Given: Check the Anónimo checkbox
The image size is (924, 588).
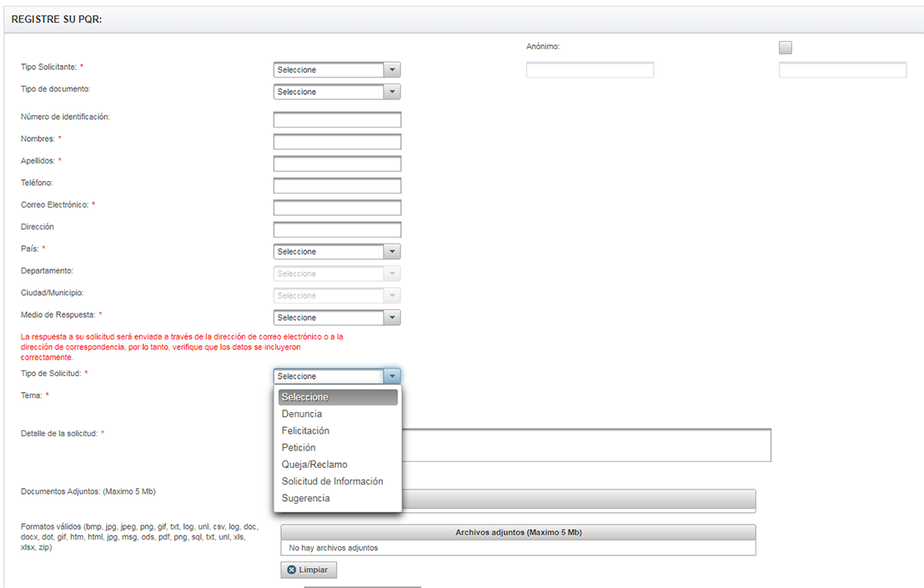Looking at the screenshot, I should (785, 48).
